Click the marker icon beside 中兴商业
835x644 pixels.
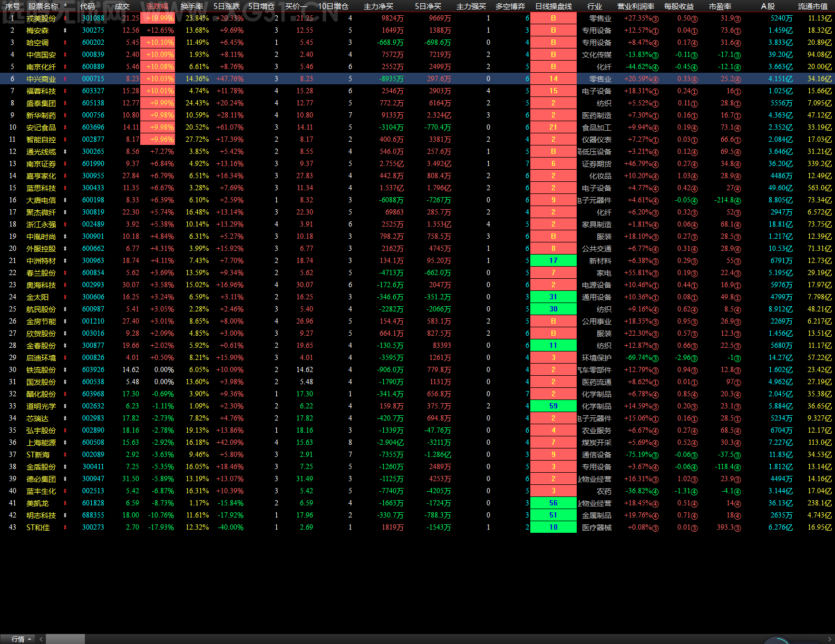(65, 79)
